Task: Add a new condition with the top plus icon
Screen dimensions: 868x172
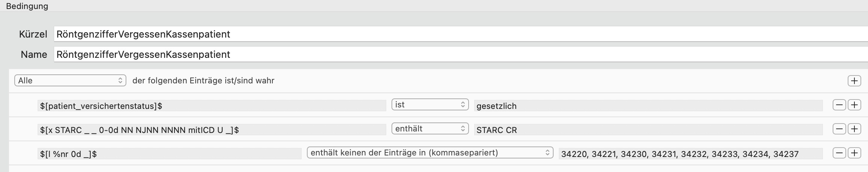Action: click(854, 81)
